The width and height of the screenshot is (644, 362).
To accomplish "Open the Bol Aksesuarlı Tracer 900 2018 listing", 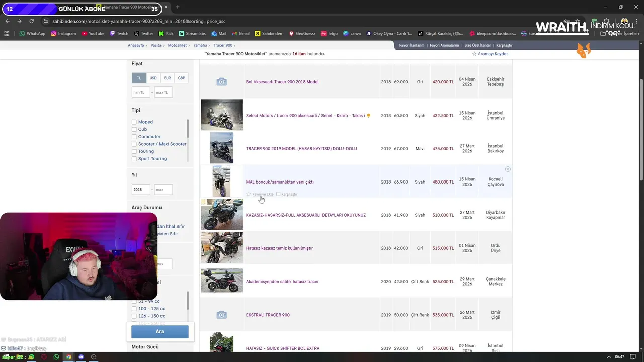I will tap(282, 82).
